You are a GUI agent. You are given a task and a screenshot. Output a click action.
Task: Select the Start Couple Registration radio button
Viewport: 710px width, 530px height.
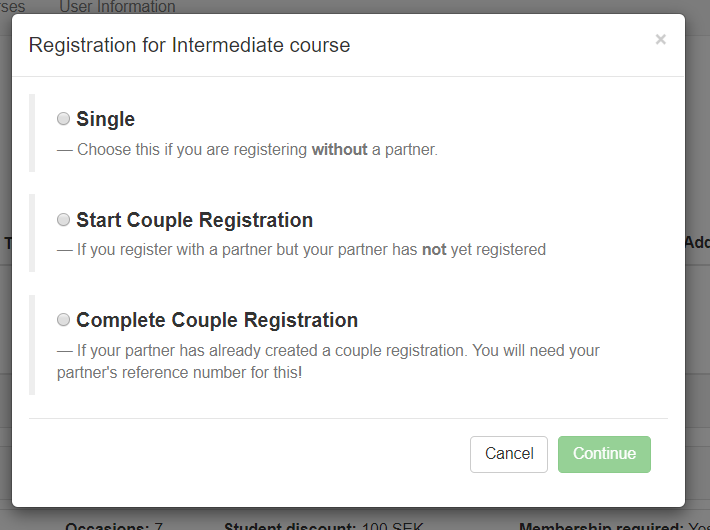(64, 220)
